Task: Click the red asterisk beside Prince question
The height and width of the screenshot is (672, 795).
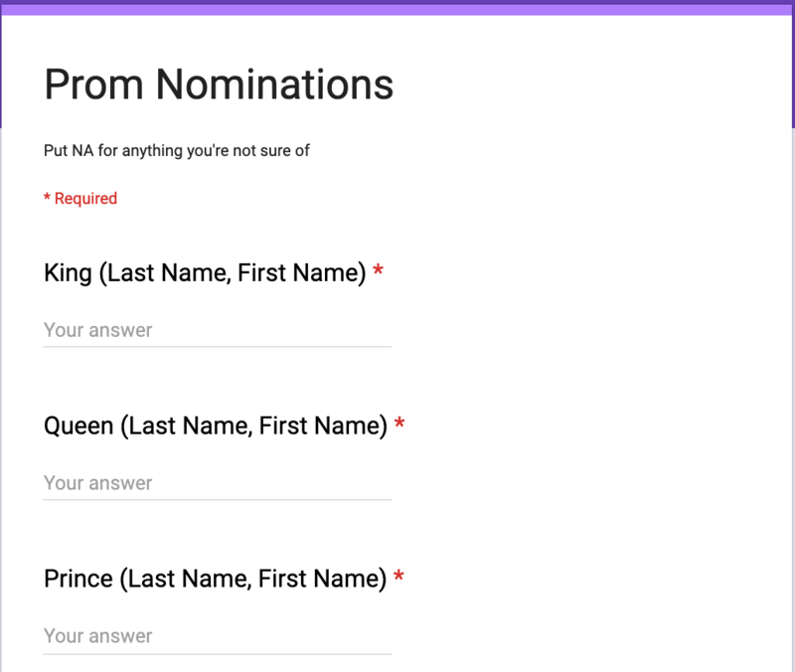Action: 399,577
